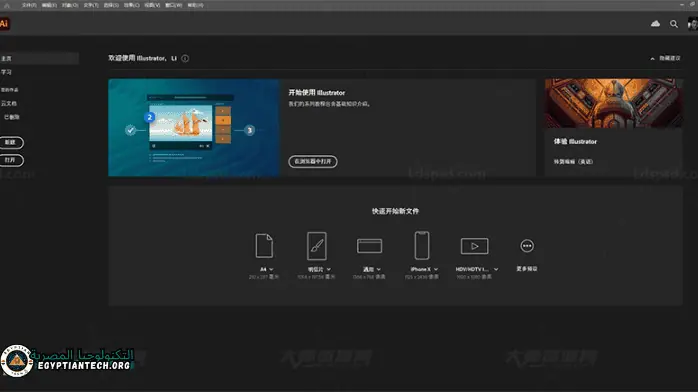Open the 窗口(W) Window menu
The image size is (698, 392).
(x=174, y=5)
